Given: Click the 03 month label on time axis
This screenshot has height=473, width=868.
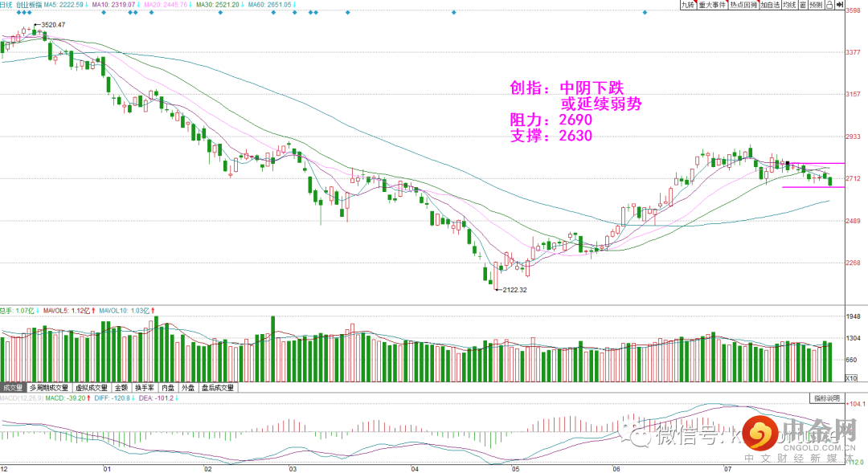Looking at the screenshot, I should click(x=293, y=469).
